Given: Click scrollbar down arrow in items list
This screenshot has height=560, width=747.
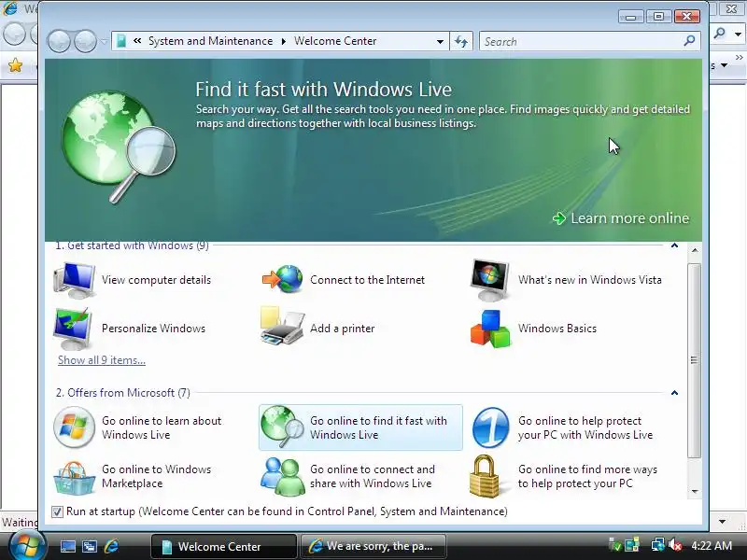Looking at the screenshot, I should pyautogui.click(x=695, y=492).
